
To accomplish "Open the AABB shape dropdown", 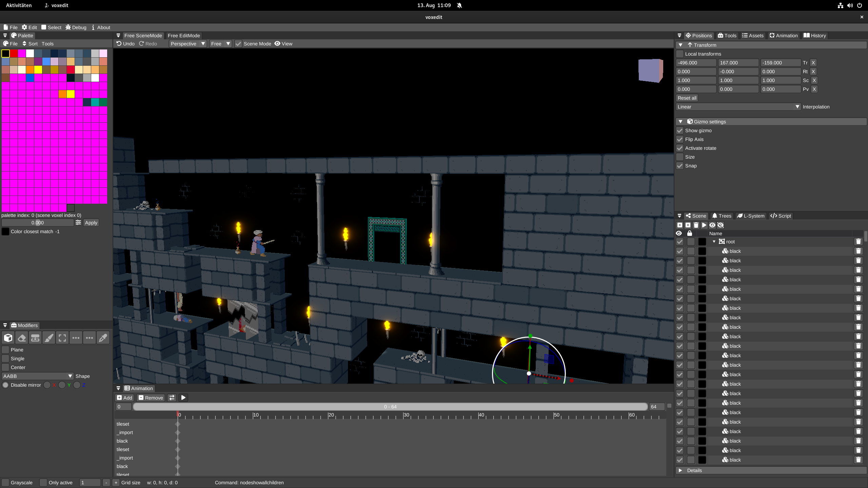I will point(38,376).
